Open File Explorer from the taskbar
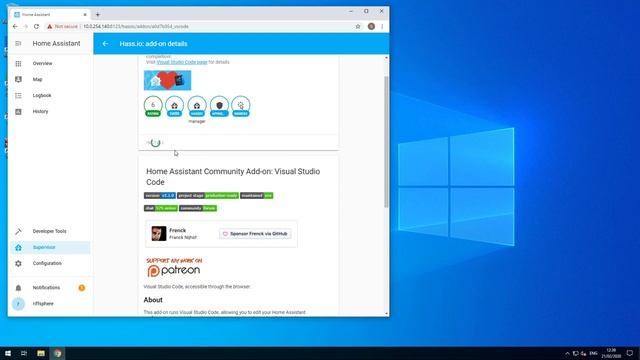This screenshot has height=360, width=640. point(41,353)
